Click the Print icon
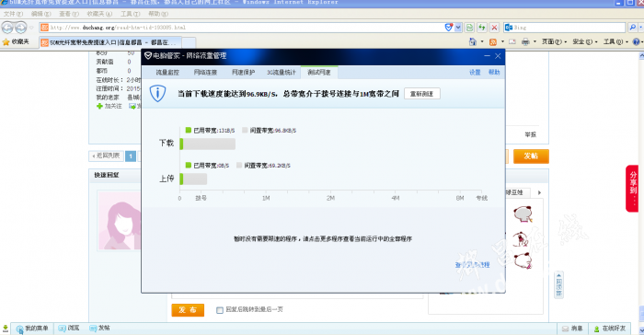The width and height of the screenshot is (644, 335). point(525,42)
